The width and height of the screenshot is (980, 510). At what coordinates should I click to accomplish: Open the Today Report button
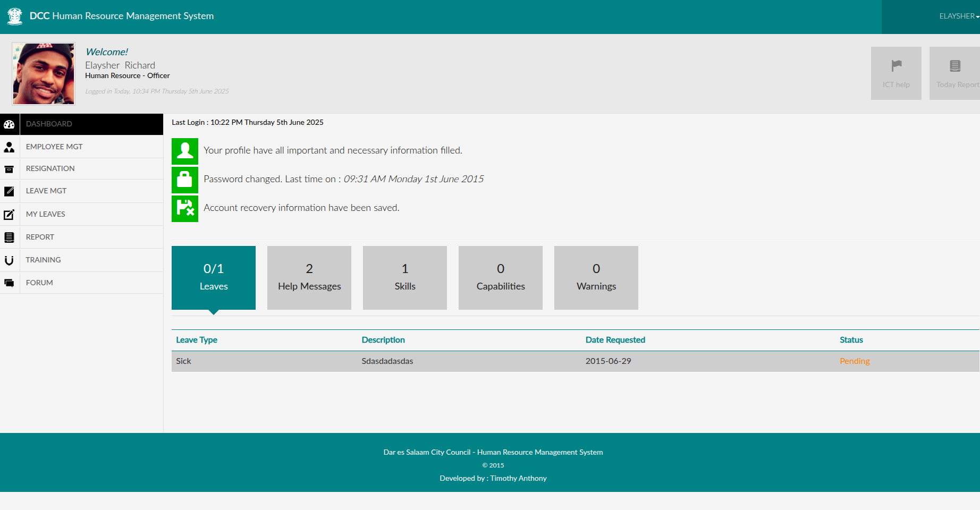pyautogui.click(x=955, y=73)
